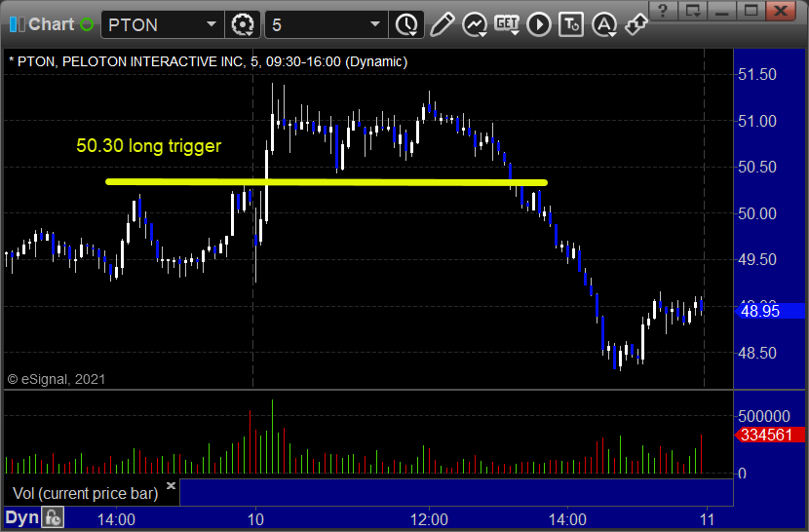Viewport: 809px width, 532px height.
Task: Open the symbol dropdown arrow next to PTON
Action: tap(212, 24)
